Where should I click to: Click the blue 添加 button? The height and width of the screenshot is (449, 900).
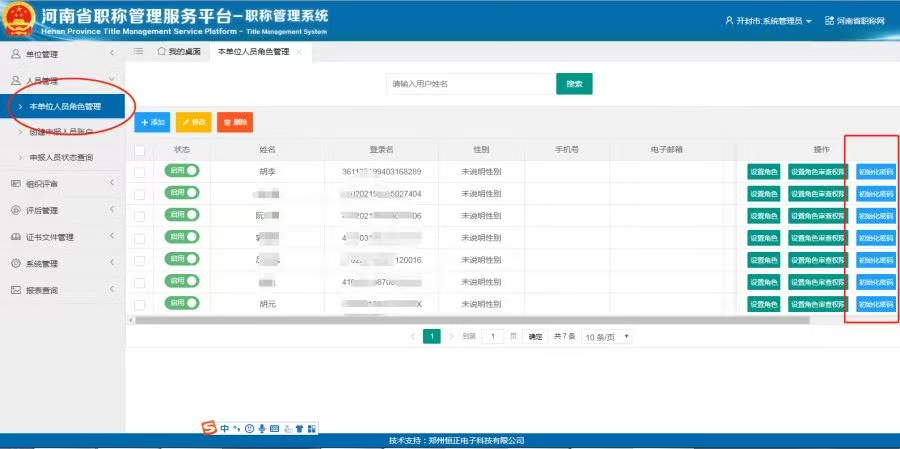tap(152, 122)
